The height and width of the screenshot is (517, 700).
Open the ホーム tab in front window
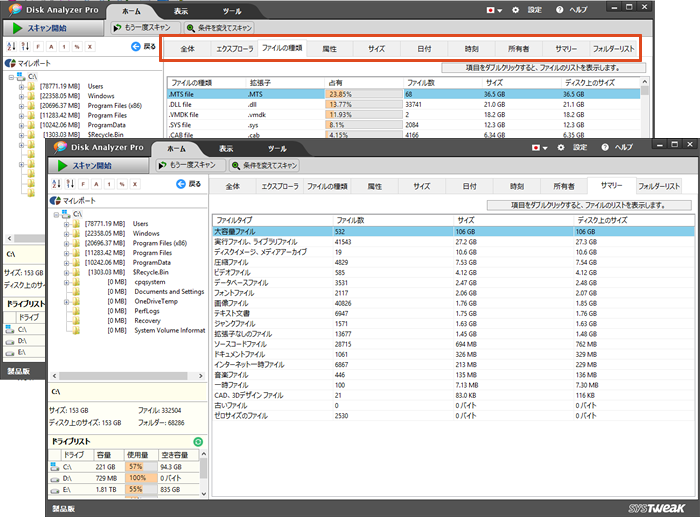pos(176,149)
